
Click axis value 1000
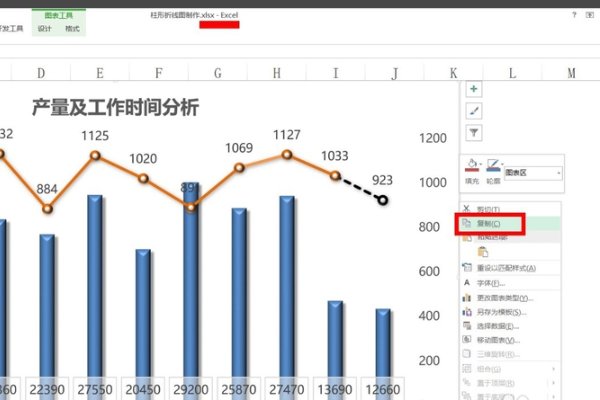pos(433,182)
